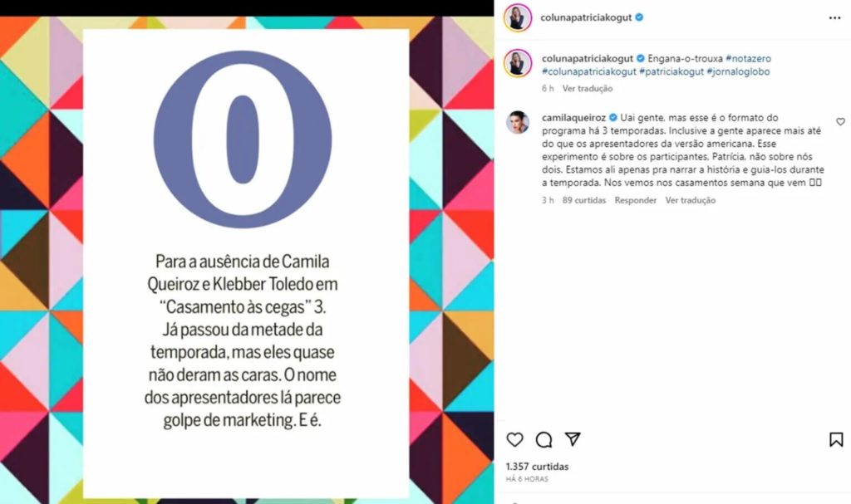This screenshot has width=851, height=504.
Task: Open the #colunapatriciakogut hashtag
Action: click(589, 71)
